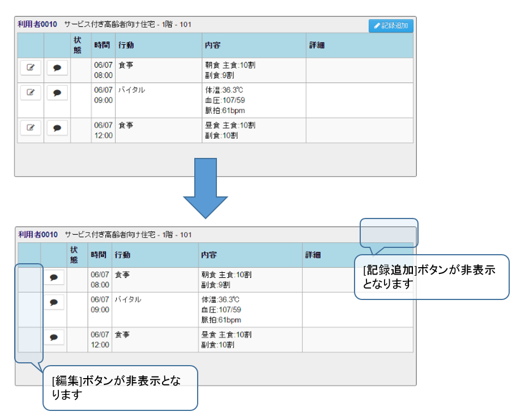The width and height of the screenshot is (529, 420).
Task: Click the 時間 column header in upper table
Action: (x=102, y=45)
